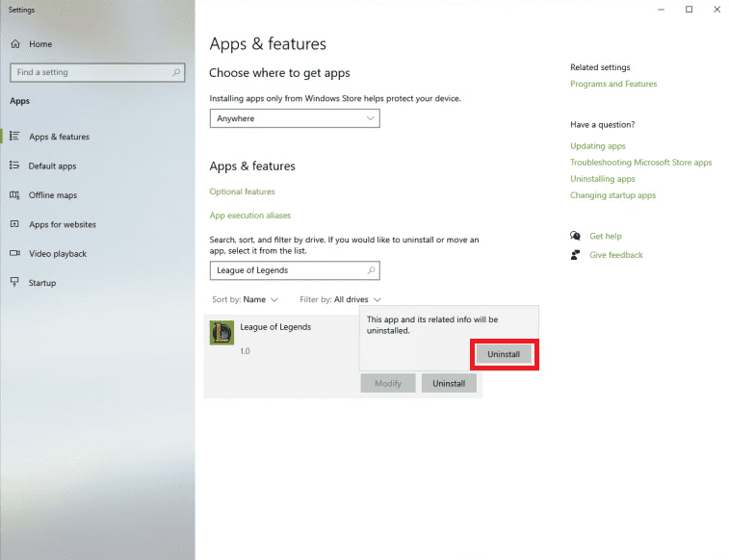Viewport: 729px width, 560px height.
Task: Click the Apps & features sidebar list icon
Action: pos(14,136)
